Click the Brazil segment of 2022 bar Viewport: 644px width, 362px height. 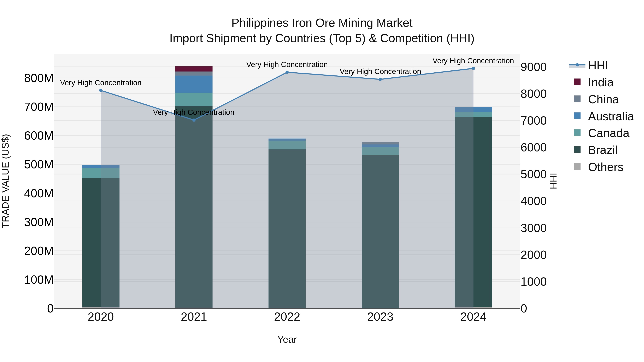287,229
